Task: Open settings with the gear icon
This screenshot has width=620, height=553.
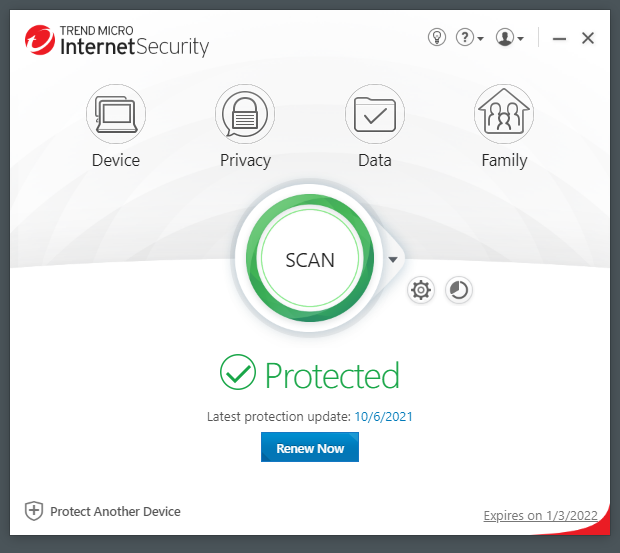Action: tap(421, 290)
